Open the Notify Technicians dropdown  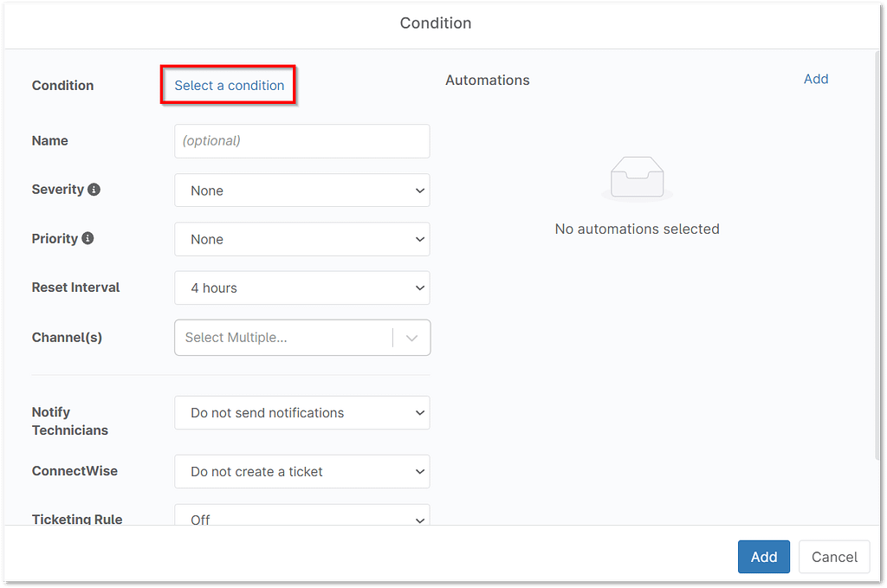click(301, 412)
